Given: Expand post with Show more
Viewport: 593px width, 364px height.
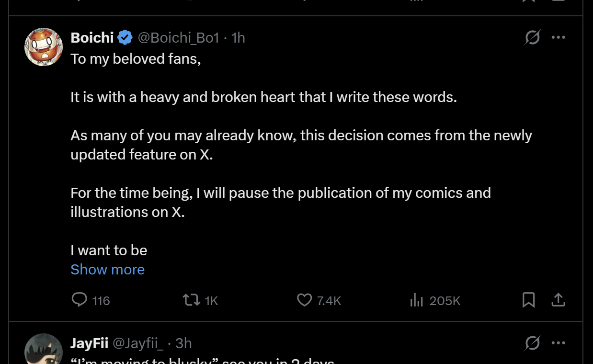Looking at the screenshot, I should pyautogui.click(x=107, y=270).
